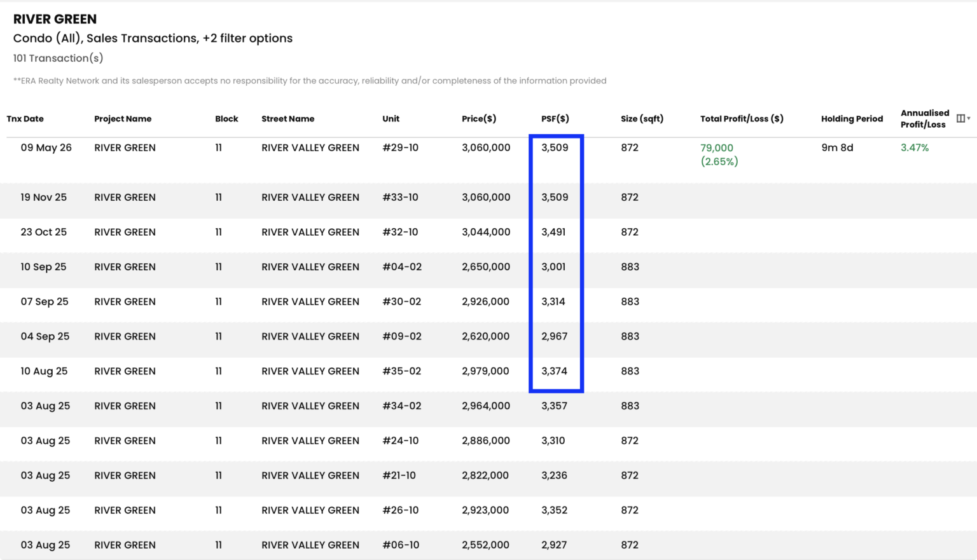Click unit #06-10 in the last row
This screenshot has height=560, width=977.
pyautogui.click(x=401, y=545)
